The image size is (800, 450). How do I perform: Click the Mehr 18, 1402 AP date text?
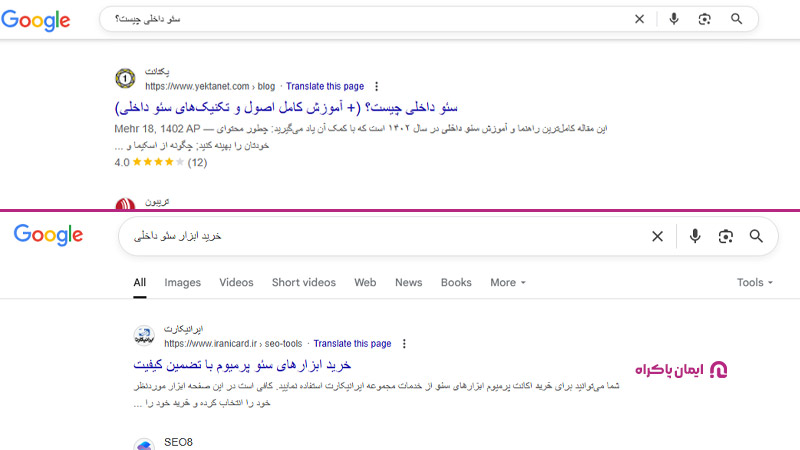pos(157,129)
